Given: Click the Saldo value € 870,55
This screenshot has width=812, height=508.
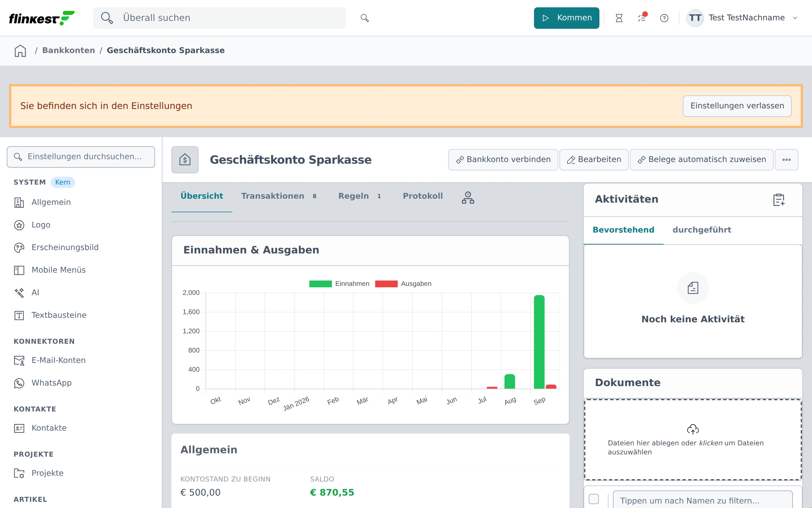Looking at the screenshot, I should [x=332, y=492].
